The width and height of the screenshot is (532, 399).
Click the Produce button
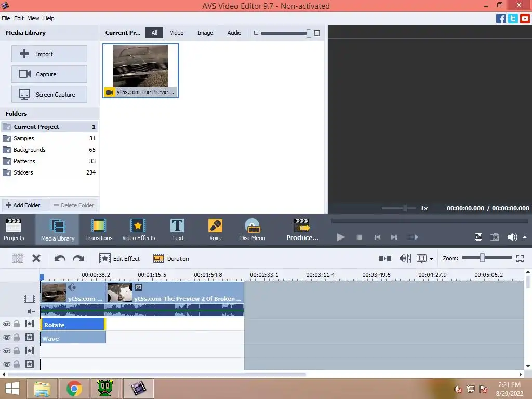point(302,229)
